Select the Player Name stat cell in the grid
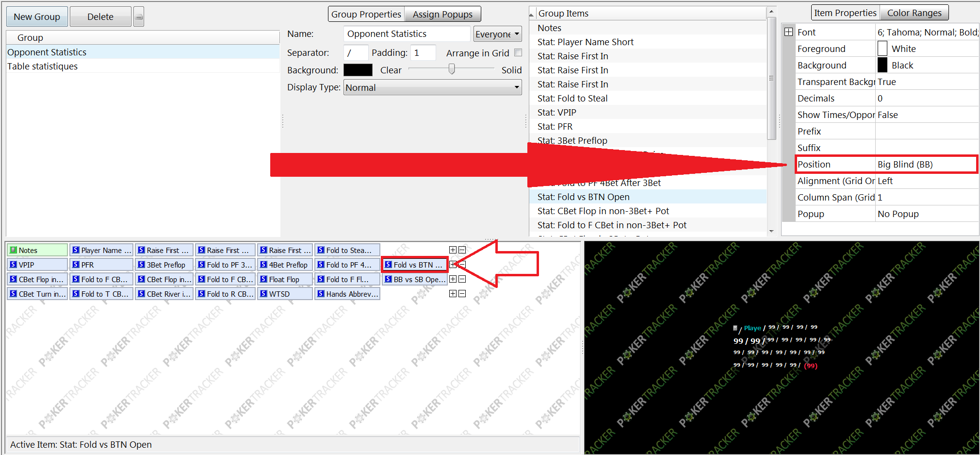Viewport: 980px width, 455px height. pos(101,250)
